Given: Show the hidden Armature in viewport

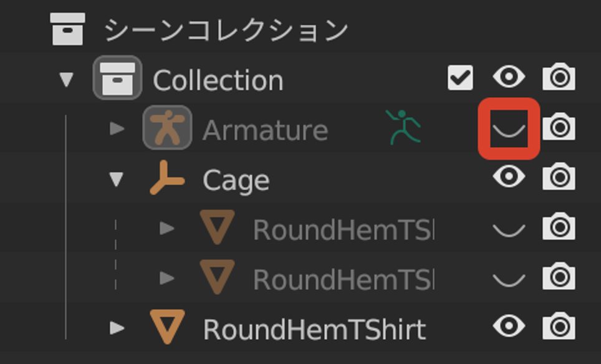Looking at the screenshot, I should 509,128.
